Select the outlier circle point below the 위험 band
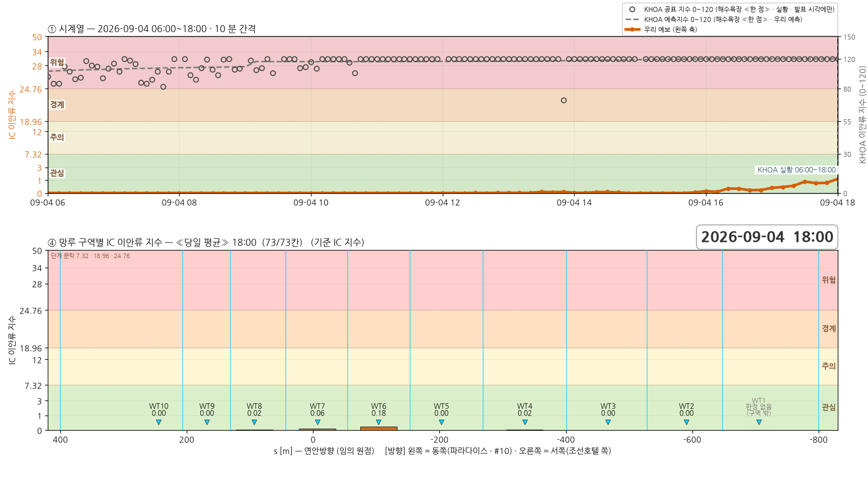The width and height of the screenshot is (868, 486). click(564, 100)
